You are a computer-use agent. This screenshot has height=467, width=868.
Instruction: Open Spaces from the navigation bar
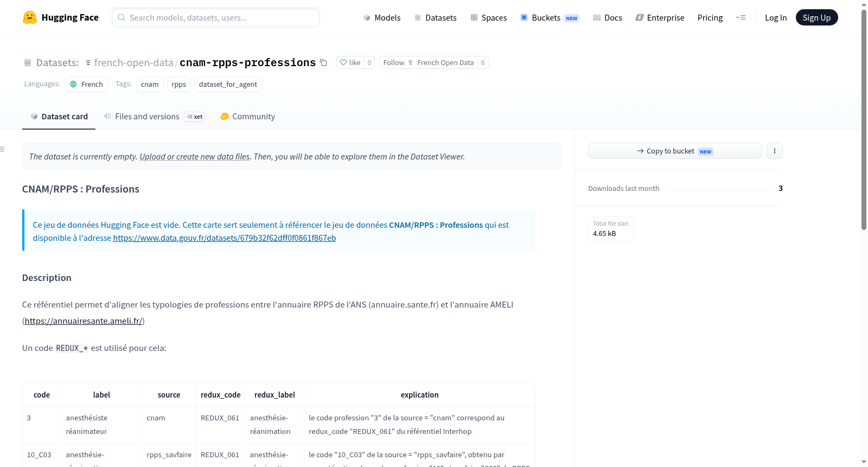(489, 17)
